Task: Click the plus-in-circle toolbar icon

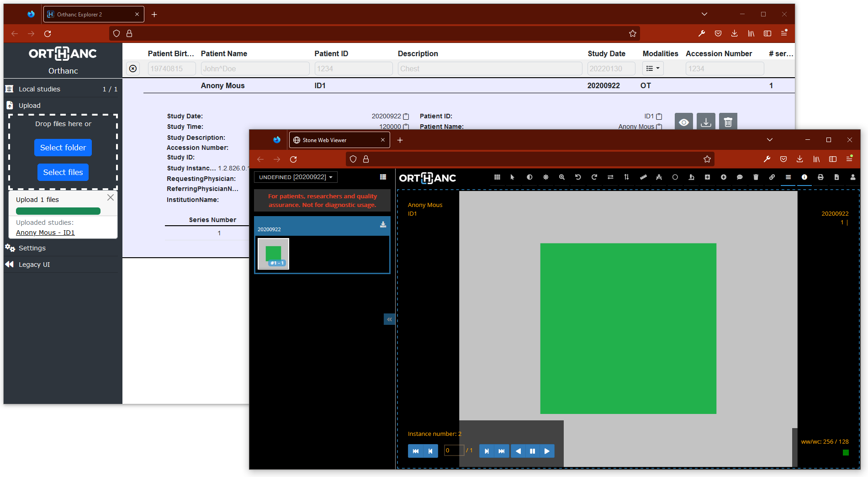Action: pos(724,177)
